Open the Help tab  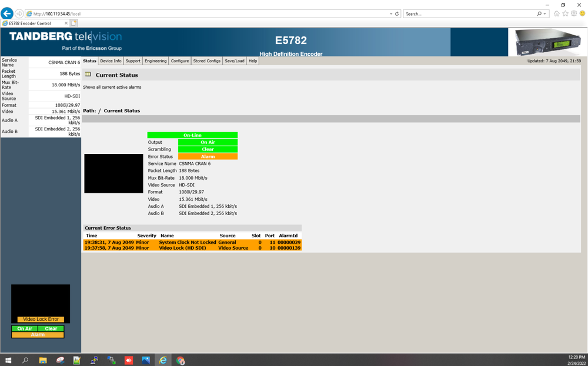click(x=253, y=61)
